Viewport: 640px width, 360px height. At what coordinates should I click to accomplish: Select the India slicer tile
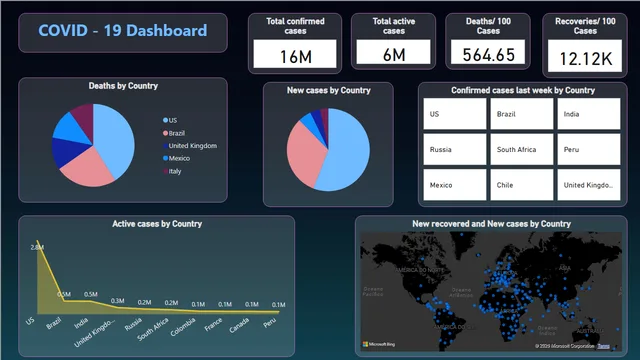589,114
